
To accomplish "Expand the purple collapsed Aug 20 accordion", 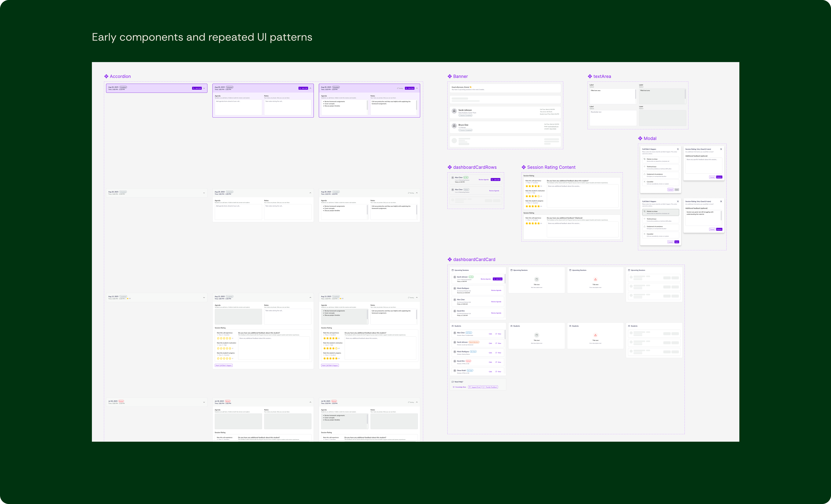I will [204, 88].
